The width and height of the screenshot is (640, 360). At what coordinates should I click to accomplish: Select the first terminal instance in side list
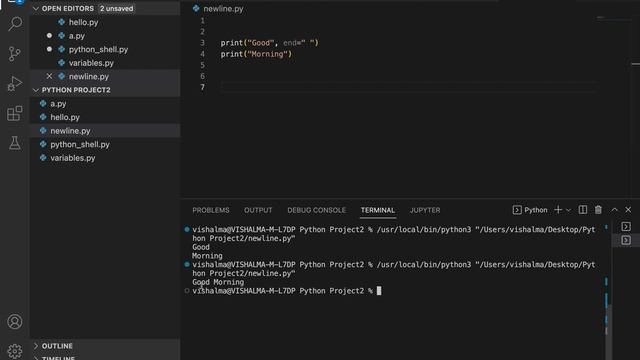626,227
